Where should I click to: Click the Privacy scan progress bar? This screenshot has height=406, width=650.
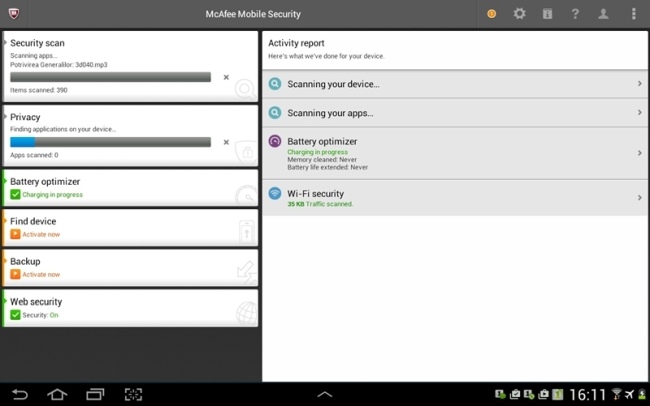coord(110,142)
